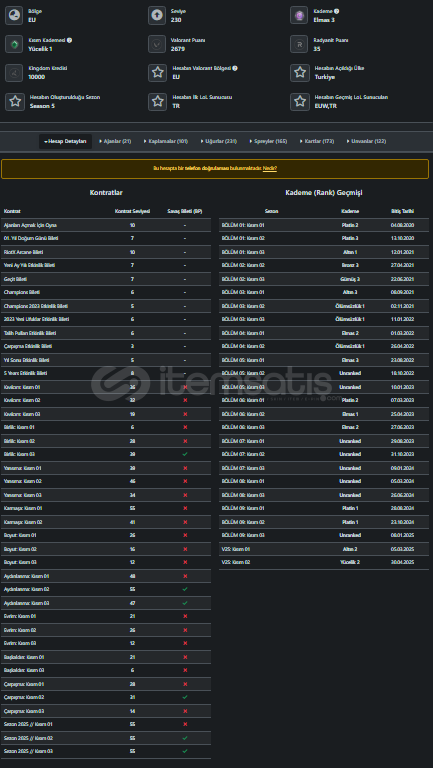433x768 pixels.
Task: Click the help icon next to Hesabın Valorant Bölgesi
Action: 235,69
